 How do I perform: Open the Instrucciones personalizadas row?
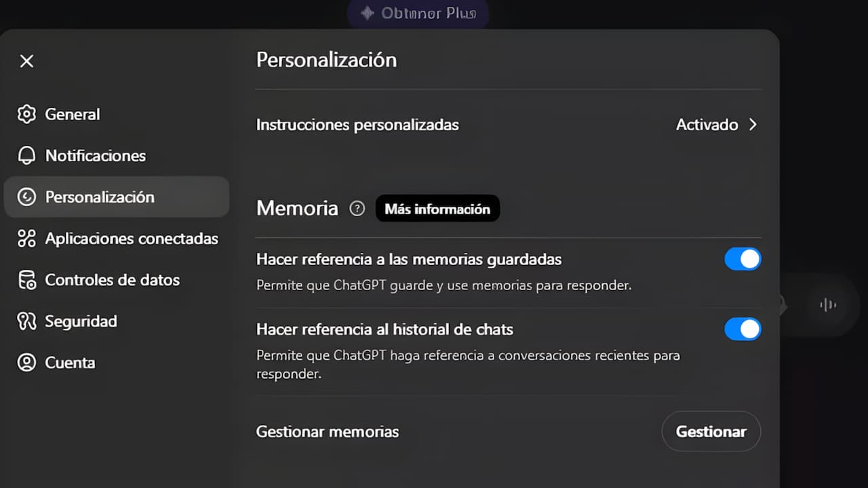pyautogui.click(x=508, y=125)
